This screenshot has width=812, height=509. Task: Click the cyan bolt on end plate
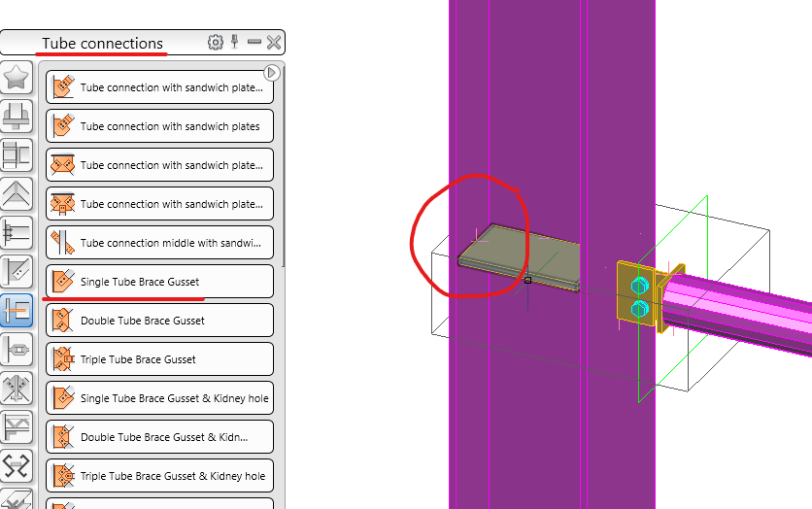click(640, 286)
